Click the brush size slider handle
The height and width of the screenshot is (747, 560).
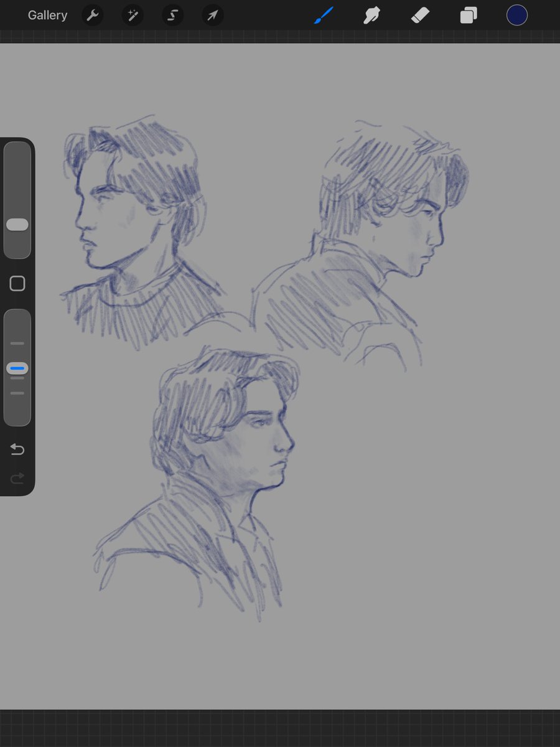point(17,225)
